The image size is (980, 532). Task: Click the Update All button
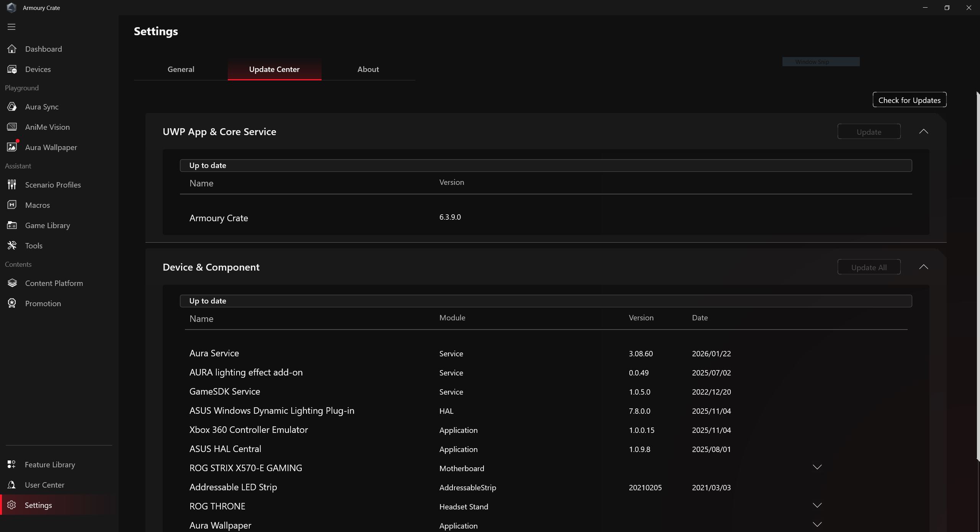click(869, 267)
